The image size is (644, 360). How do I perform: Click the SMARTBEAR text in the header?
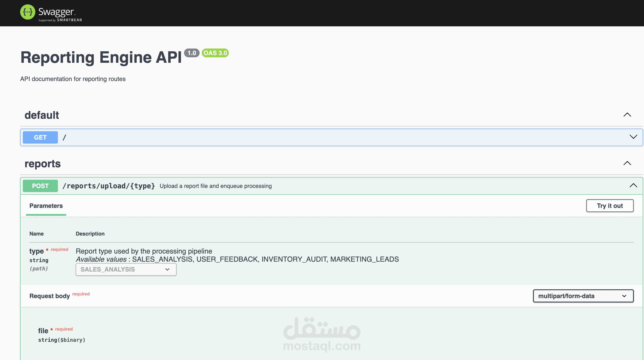(x=69, y=20)
